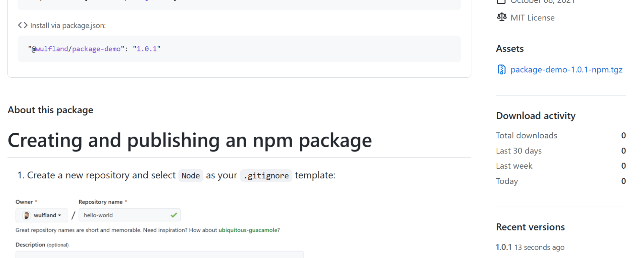Click the "Creating and publishing an npm package" heading
Screen dimensions: 644x258
point(190,140)
